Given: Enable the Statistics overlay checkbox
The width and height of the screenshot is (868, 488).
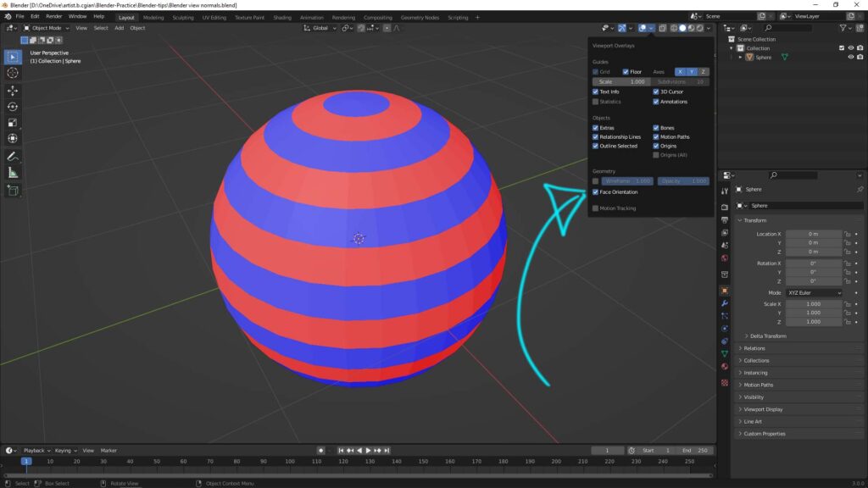Looking at the screenshot, I should (x=596, y=102).
